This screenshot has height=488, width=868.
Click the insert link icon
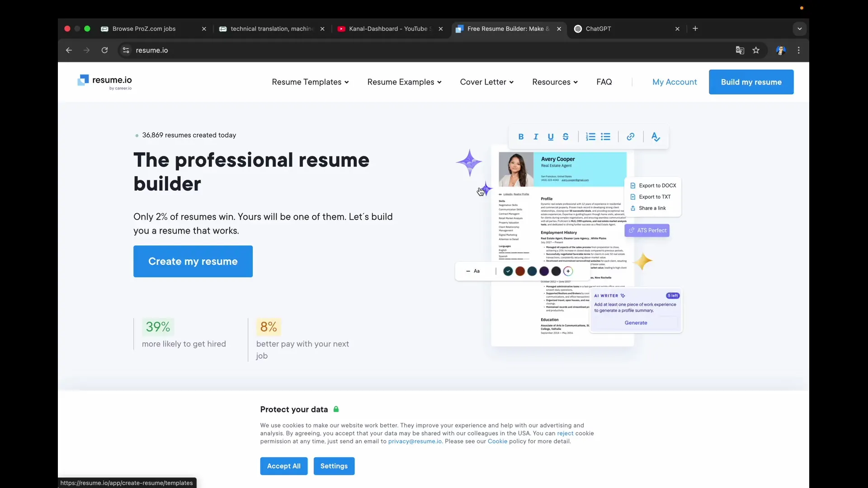[x=631, y=137]
